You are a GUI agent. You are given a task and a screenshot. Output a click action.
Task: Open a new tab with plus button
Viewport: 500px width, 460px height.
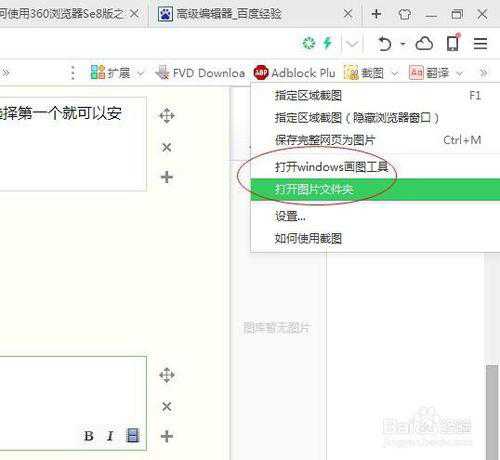point(376,14)
